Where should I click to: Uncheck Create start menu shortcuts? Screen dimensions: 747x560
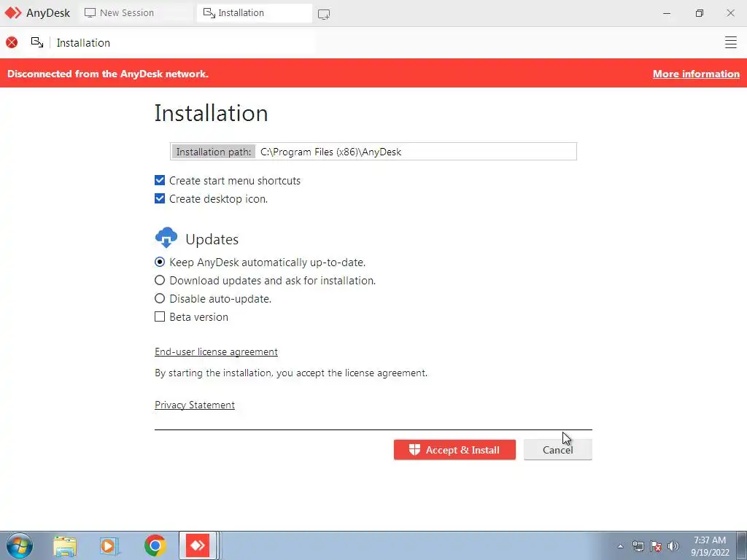(x=160, y=181)
